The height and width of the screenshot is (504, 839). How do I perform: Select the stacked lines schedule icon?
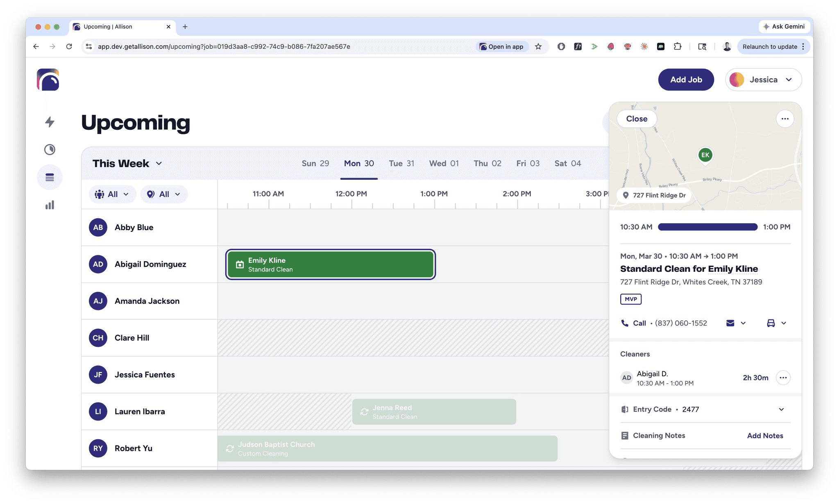pos(50,177)
